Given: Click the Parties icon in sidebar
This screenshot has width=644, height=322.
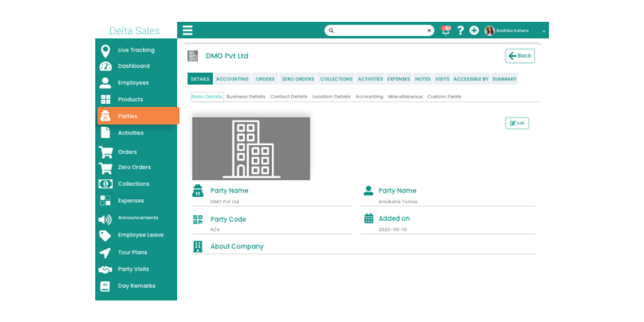Looking at the screenshot, I should (106, 116).
